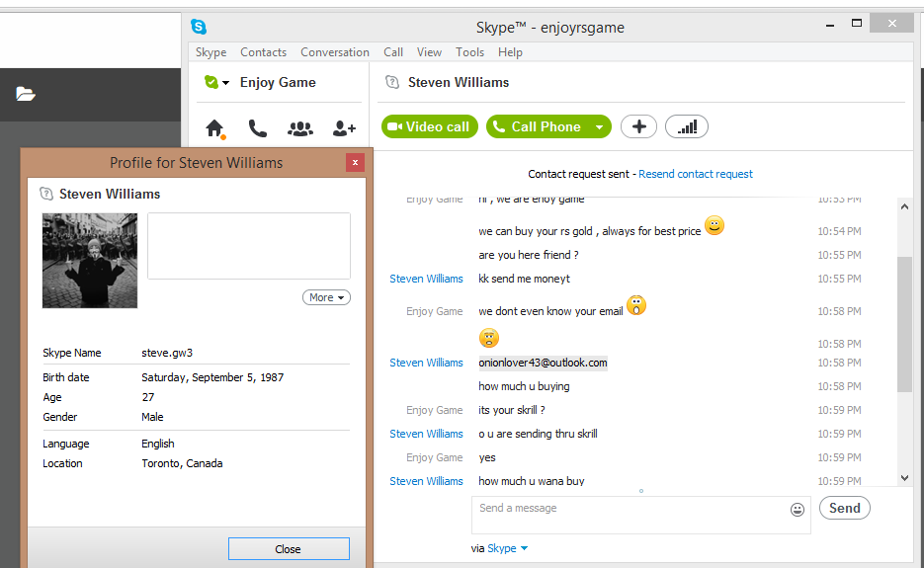Click Steven Williams name beside 'how much u wana buy'

click(x=426, y=481)
